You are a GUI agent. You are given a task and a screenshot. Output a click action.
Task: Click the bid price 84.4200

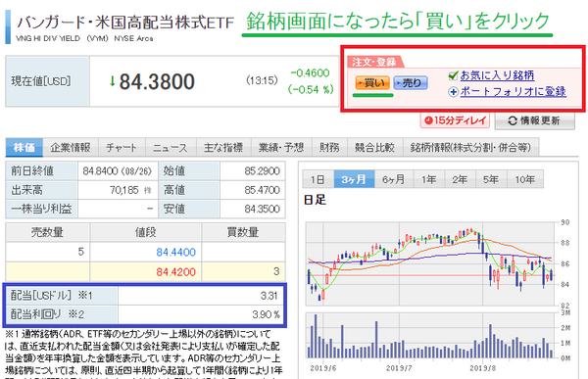pyautogui.click(x=175, y=271)
